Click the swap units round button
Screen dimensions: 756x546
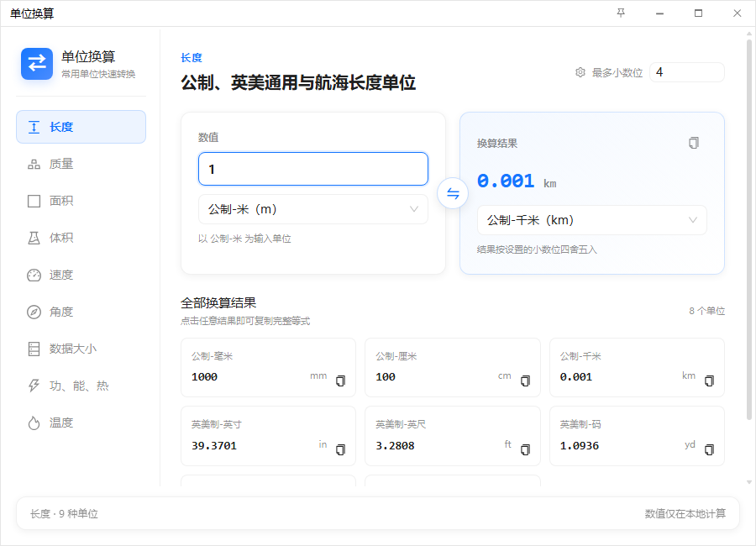tap(452, 193)
